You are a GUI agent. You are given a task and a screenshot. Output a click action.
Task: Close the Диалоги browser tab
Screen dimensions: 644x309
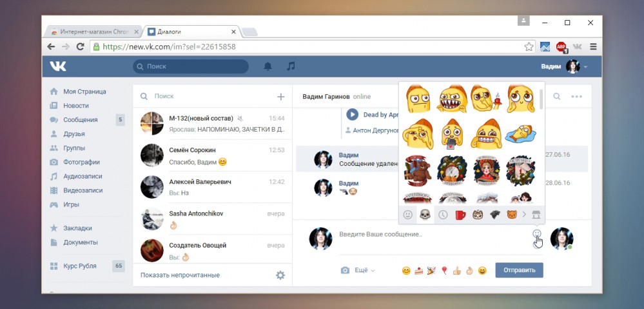[x=233, y=32]
